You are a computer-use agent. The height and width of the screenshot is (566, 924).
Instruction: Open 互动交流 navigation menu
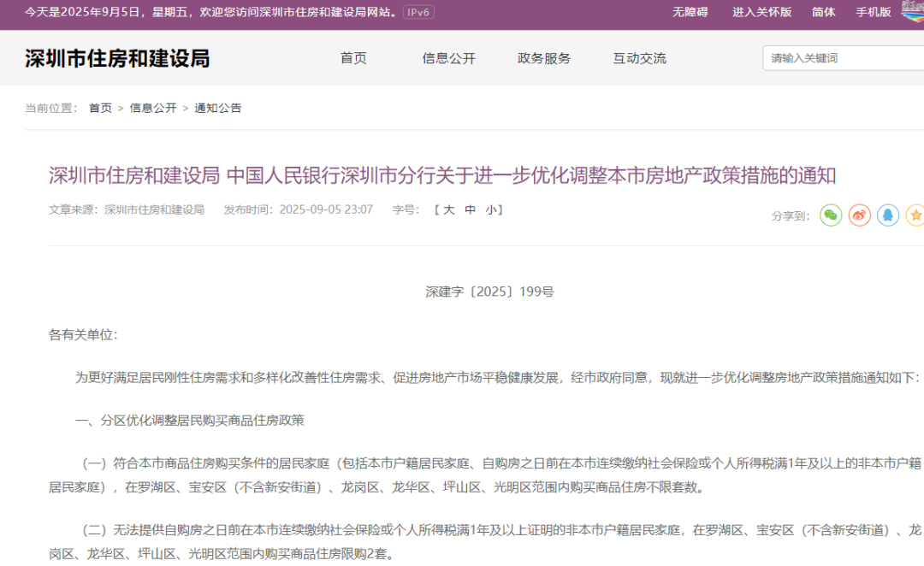coord(639,58)
